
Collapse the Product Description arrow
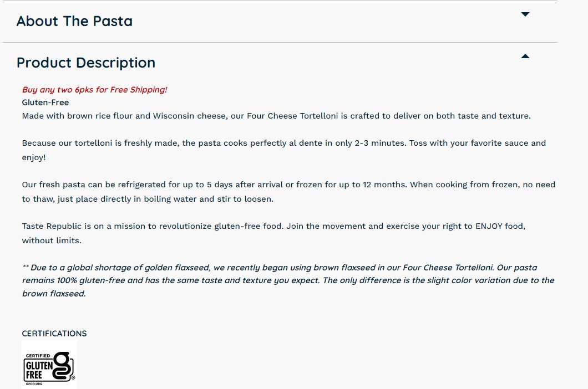pos(525,56)
